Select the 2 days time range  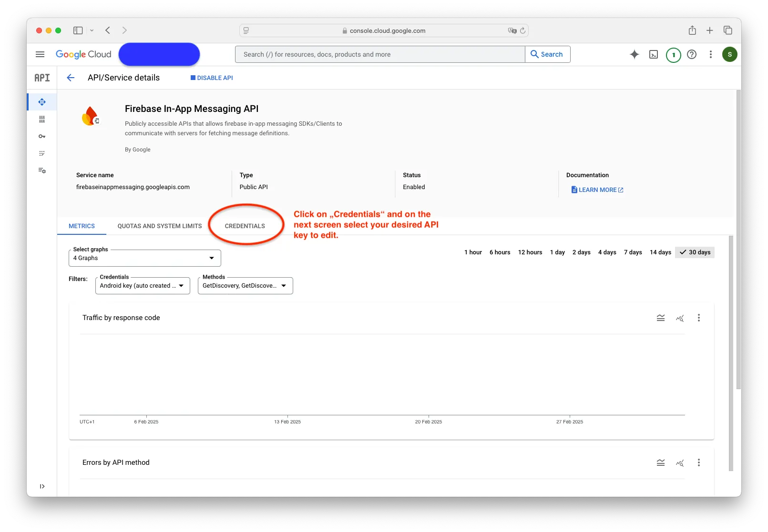(x=582, y=252)
